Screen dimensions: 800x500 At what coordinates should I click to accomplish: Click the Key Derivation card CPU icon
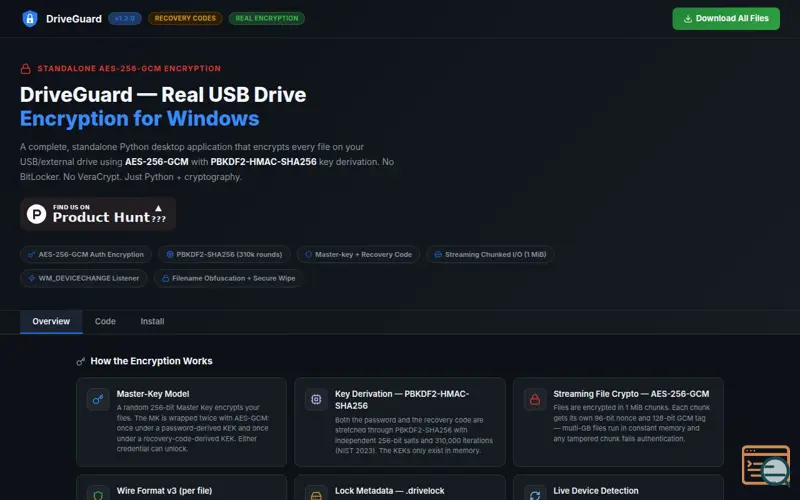(316, 399)
